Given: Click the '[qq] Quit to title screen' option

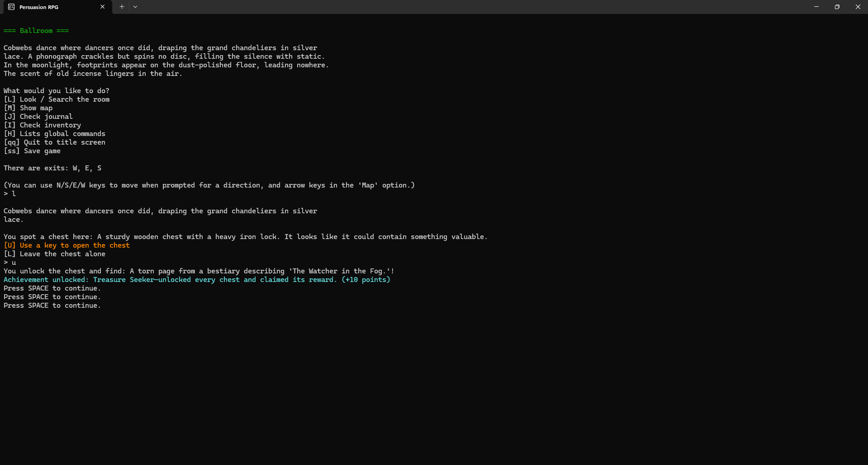Looking at the screenshot, I should tap(54, 142).
